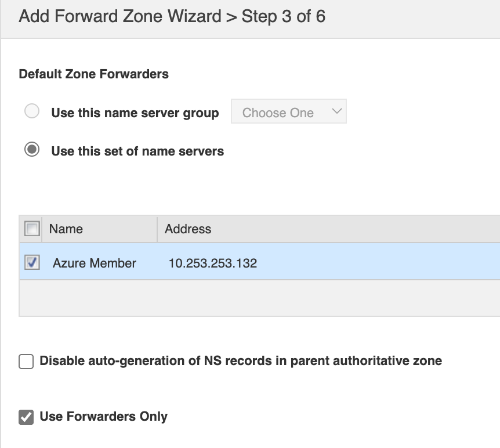Click the 'Use Forwarders Only' label text
Image resolution: width=500 pixels, height=448 pixels.
point(103,417)
